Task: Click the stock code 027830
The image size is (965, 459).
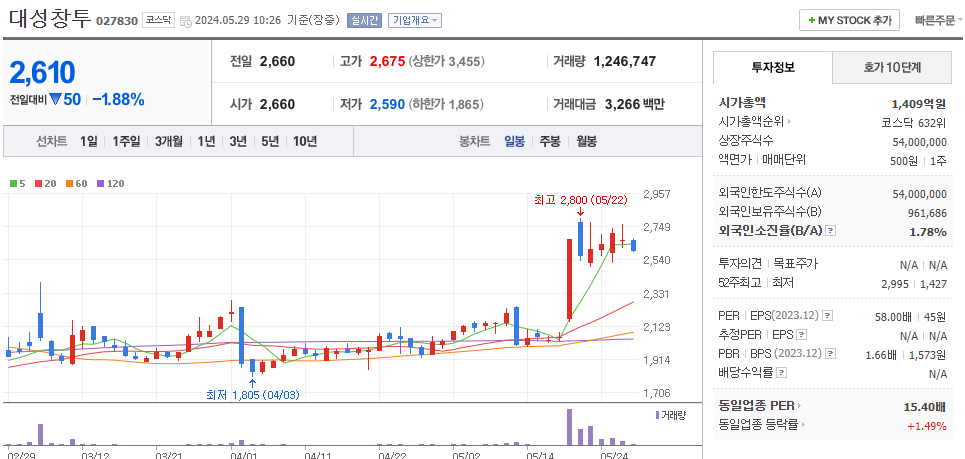Action: coord(116,21)
